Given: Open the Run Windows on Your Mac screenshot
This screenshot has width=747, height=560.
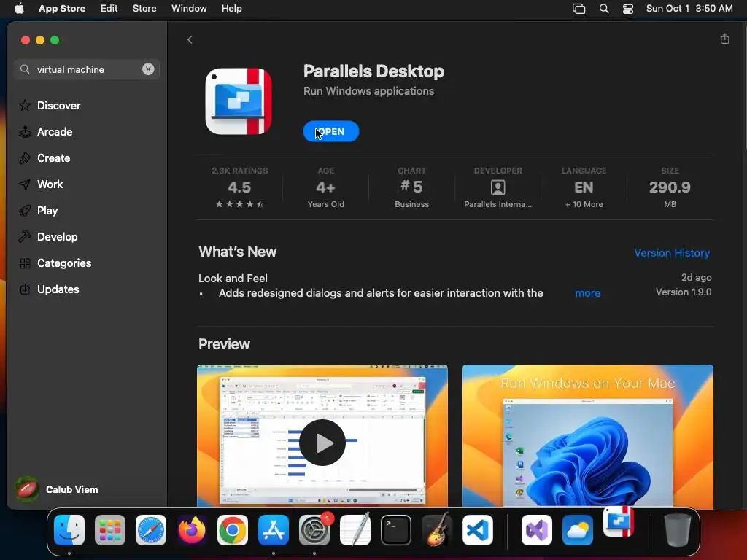Looking at the screenshot, I should pyautogui.click(x=587, y=436).
